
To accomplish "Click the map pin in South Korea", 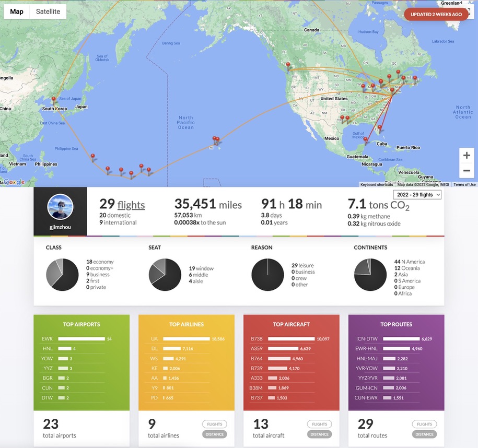I will [x=53, y=99].
